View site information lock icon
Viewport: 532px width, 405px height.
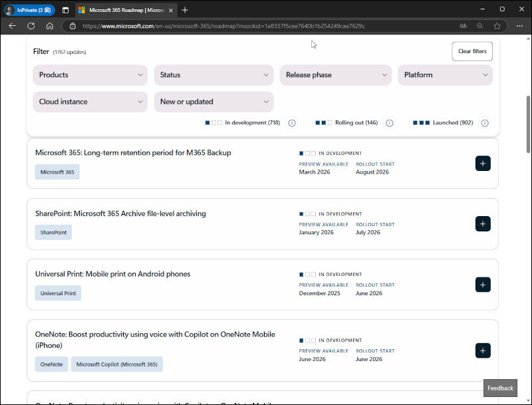[72, 26]
